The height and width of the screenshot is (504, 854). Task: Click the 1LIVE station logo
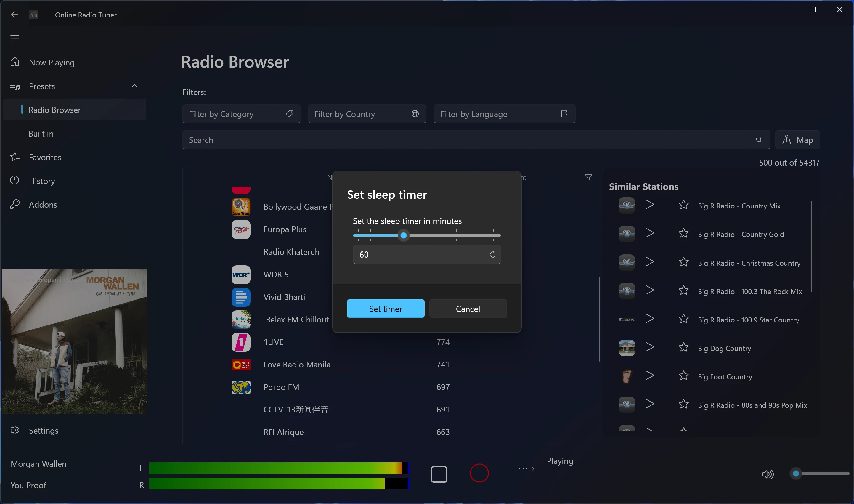point(241,342)
